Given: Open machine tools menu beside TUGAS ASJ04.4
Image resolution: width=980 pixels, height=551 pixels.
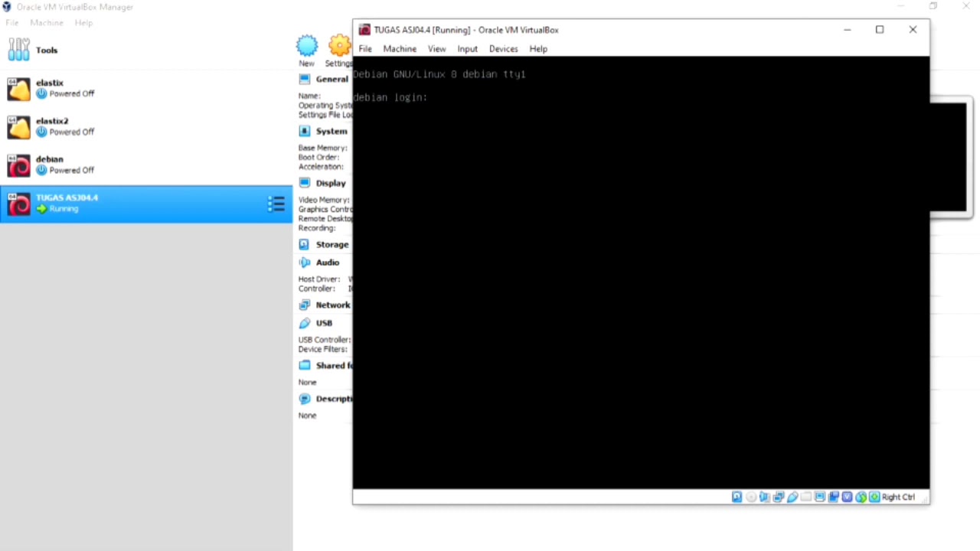Looking at the screenshot, I should pyautogui.click(x=276, y=204).
